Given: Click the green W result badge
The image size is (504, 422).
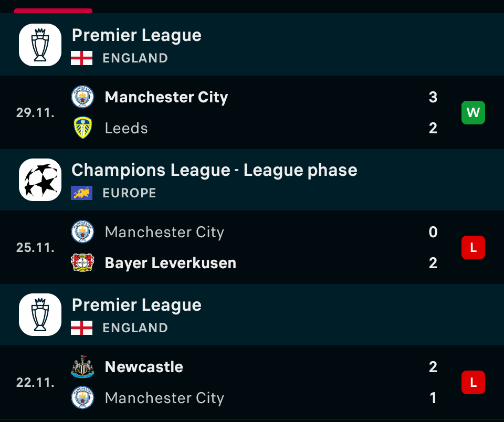Looking at the screenshot, I should tap(473, 112).
